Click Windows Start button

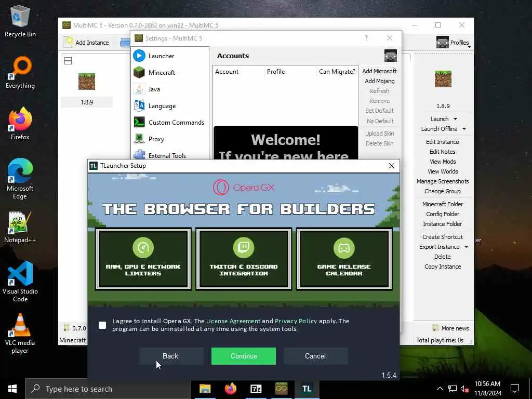pyautogui.click(x=12, y=389)
